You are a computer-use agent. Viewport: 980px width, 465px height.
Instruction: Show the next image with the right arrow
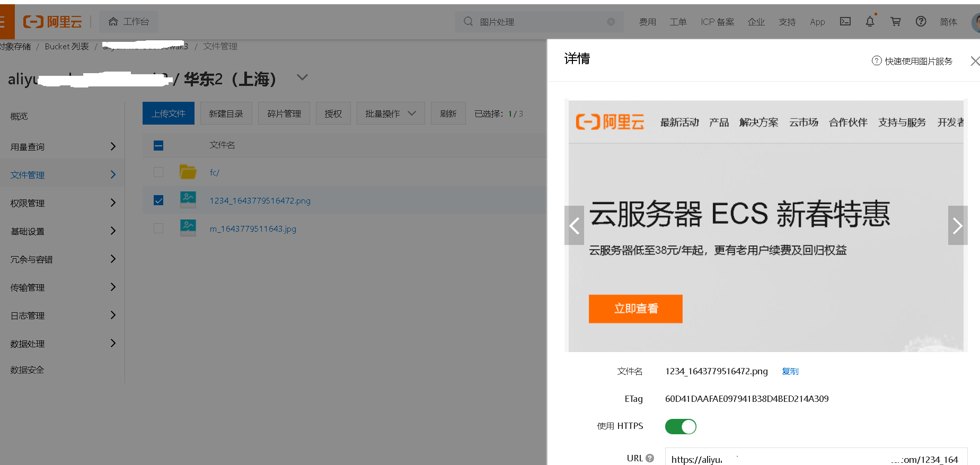(x=958, y=226)
